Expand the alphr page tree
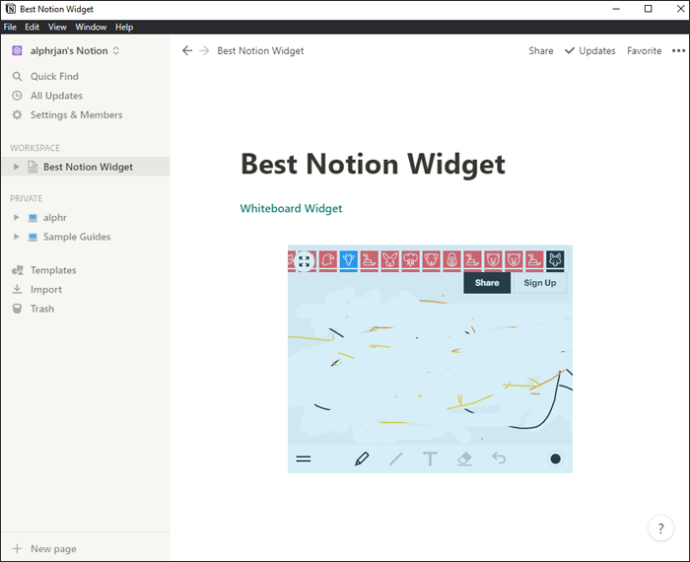This screenshot has height=562, width=690. [x=16, y=217]
